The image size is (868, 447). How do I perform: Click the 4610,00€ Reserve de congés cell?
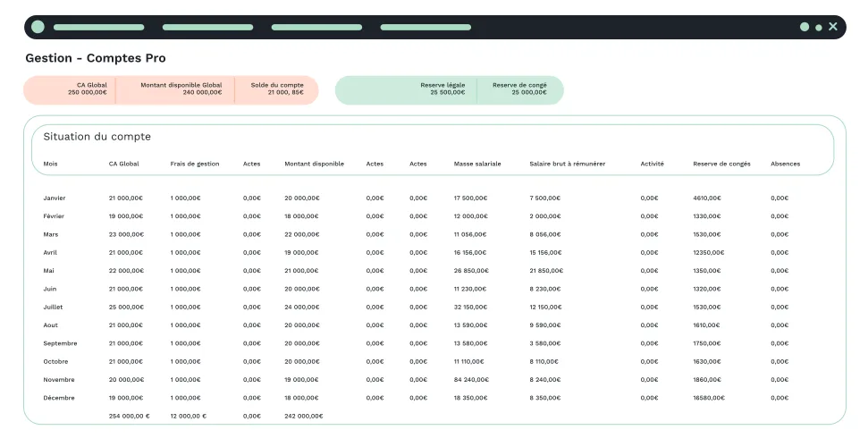point(707,198)
